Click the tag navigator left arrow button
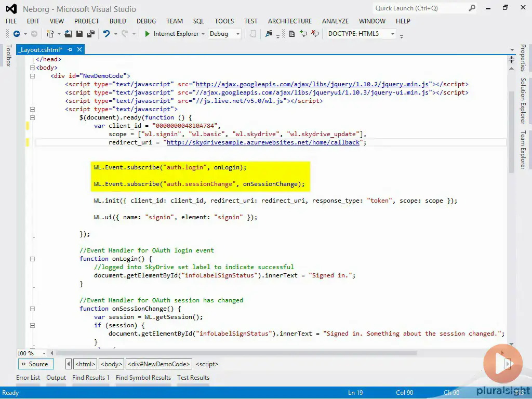 tap(68, 364)
